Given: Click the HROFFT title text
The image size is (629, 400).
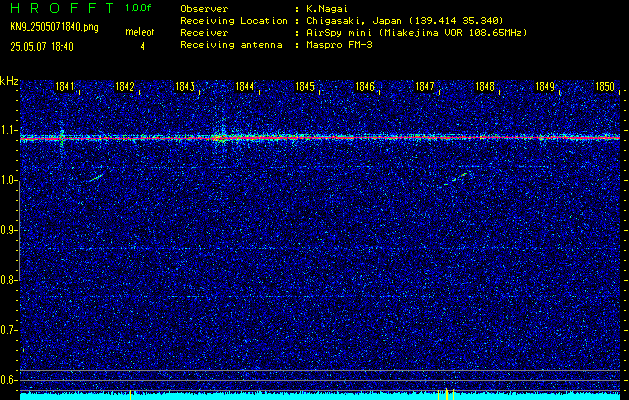Looking at the screenshot, I should coord(62,8).
